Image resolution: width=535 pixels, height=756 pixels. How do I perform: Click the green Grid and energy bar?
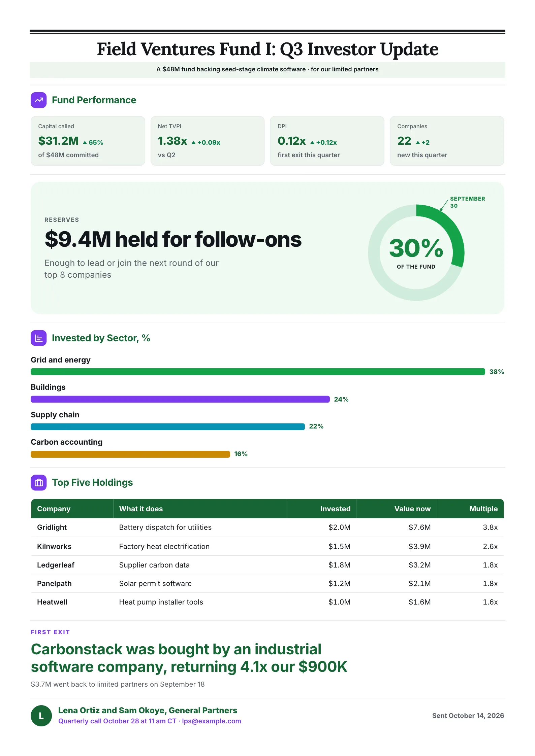258,372
